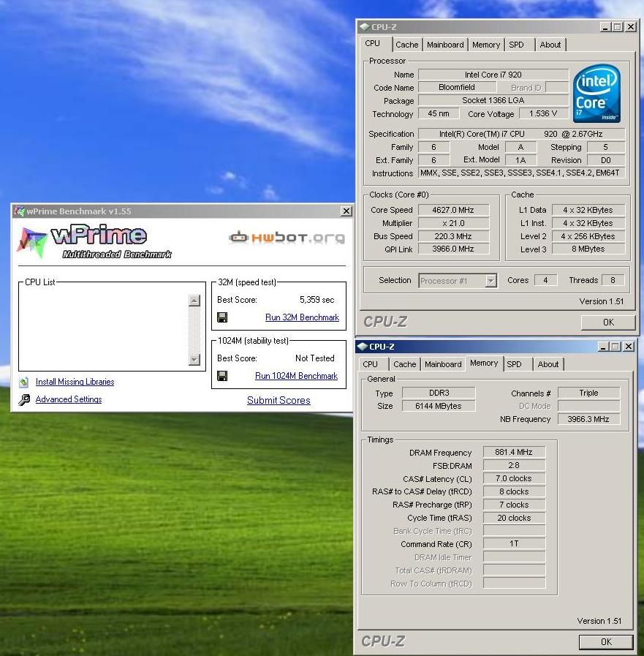This screenshot has height=656, width=644.
Task: Click the Bus Speed 220.3 MHz field
Action: coord(453,236)
